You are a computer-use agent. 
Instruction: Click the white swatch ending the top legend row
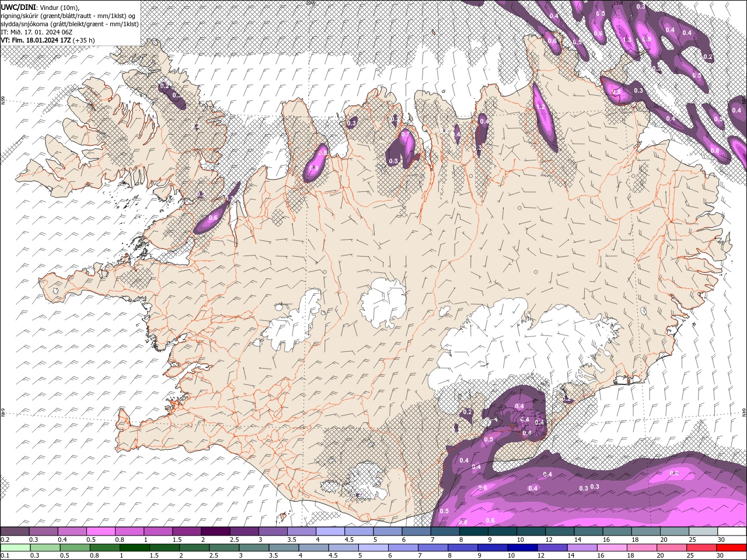(732, 531)
